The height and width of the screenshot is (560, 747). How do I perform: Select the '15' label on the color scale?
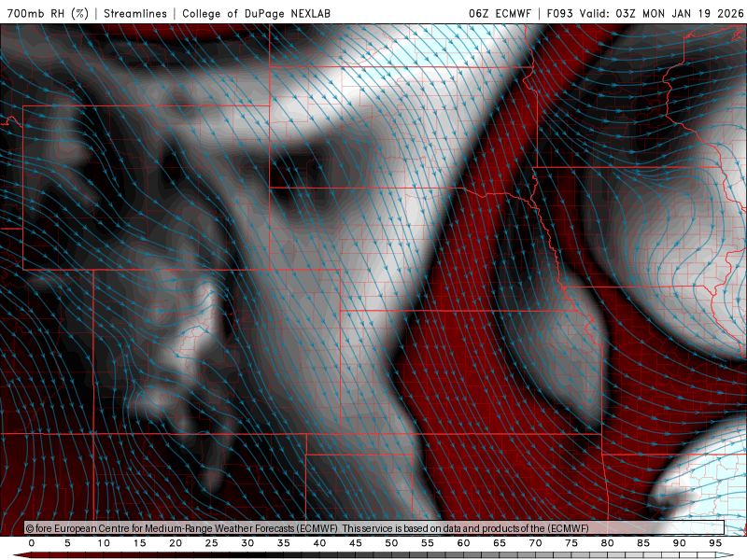pos(139,543)
